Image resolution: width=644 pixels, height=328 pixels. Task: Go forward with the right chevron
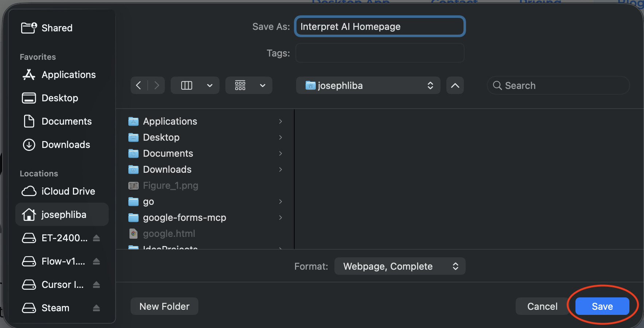157,85
